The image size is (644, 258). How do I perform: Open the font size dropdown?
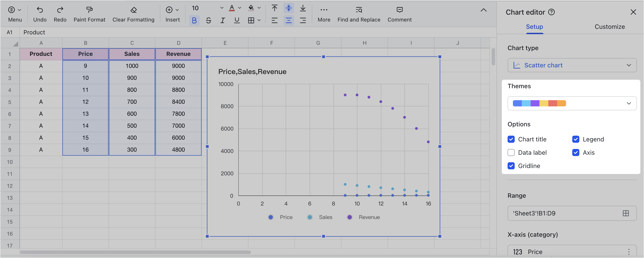221,8
